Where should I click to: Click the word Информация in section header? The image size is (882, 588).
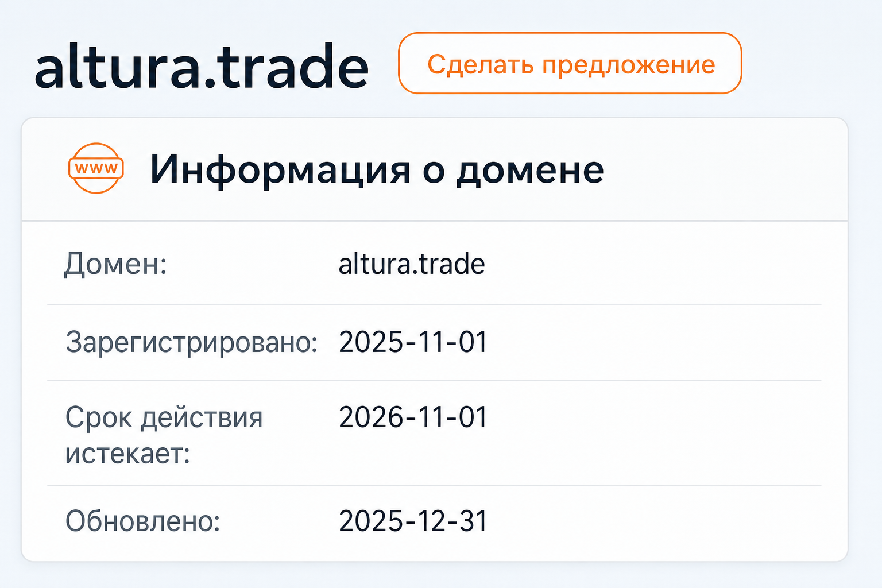tap(281, 170)
